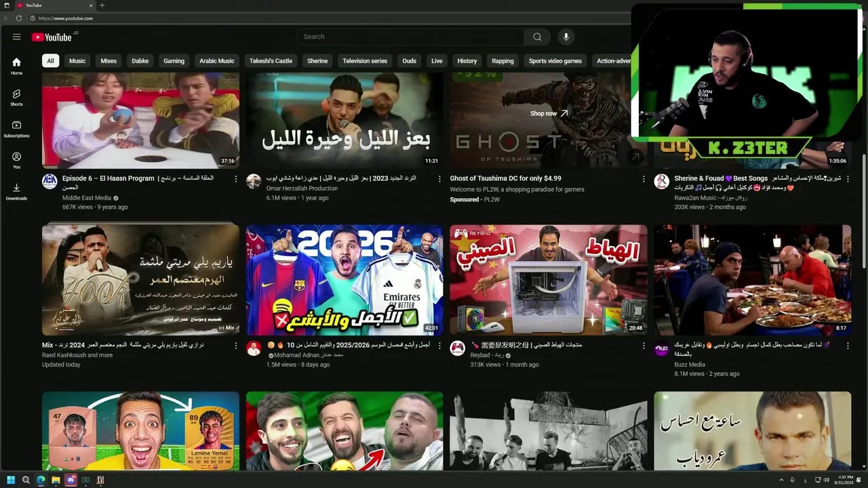The width and height of the screenshot is (868, 488).
Task: Filter by History chip
Action: pos(467,61)
